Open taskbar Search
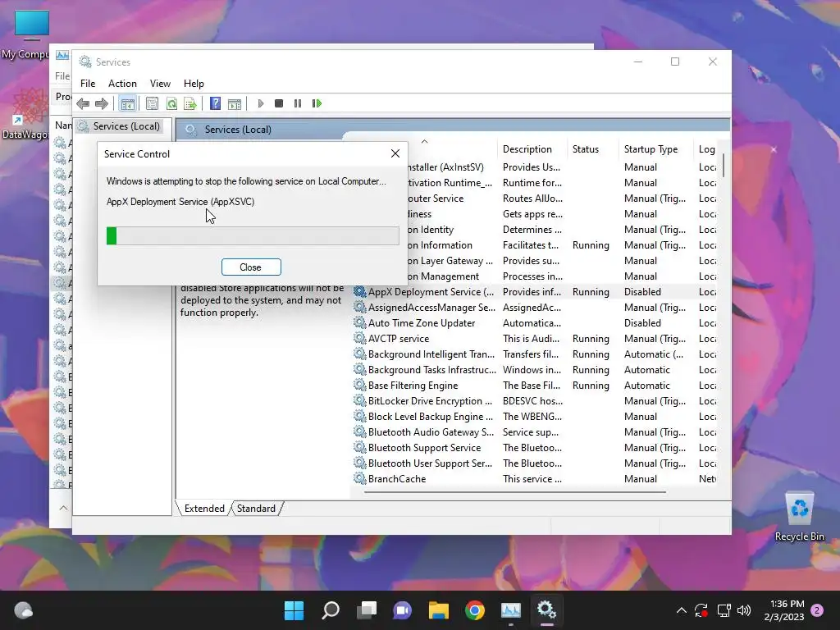840x630 pixels. click(330, 610)
